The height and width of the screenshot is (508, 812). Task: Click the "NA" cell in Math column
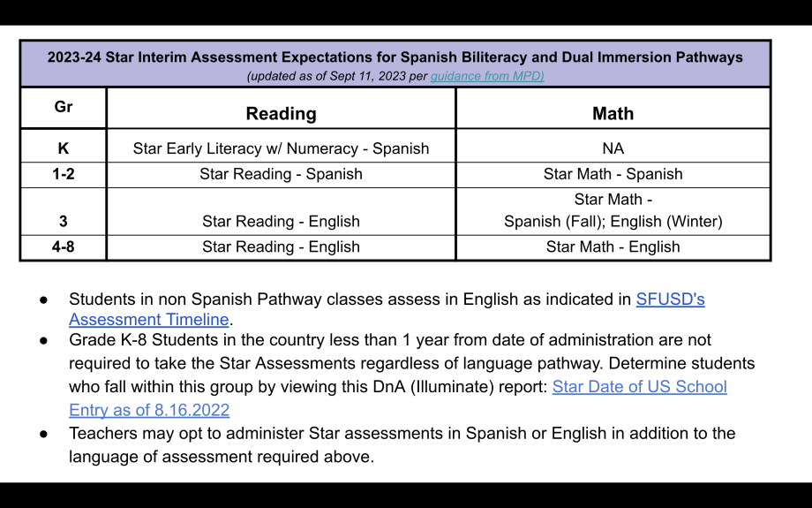(x=613, y=148)
